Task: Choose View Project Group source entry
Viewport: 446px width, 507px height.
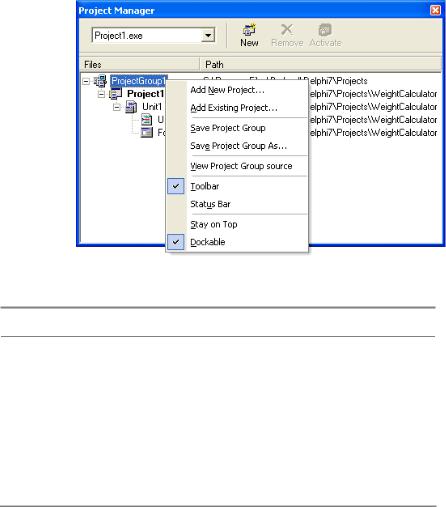Action: [x=237, y=166]
